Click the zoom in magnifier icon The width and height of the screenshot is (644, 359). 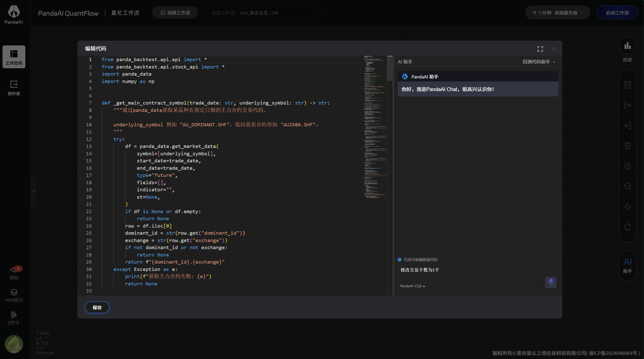click(628, 166)
